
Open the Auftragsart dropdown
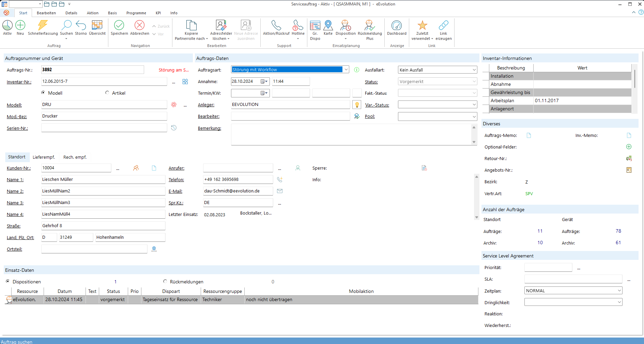[x=346, y=69]
